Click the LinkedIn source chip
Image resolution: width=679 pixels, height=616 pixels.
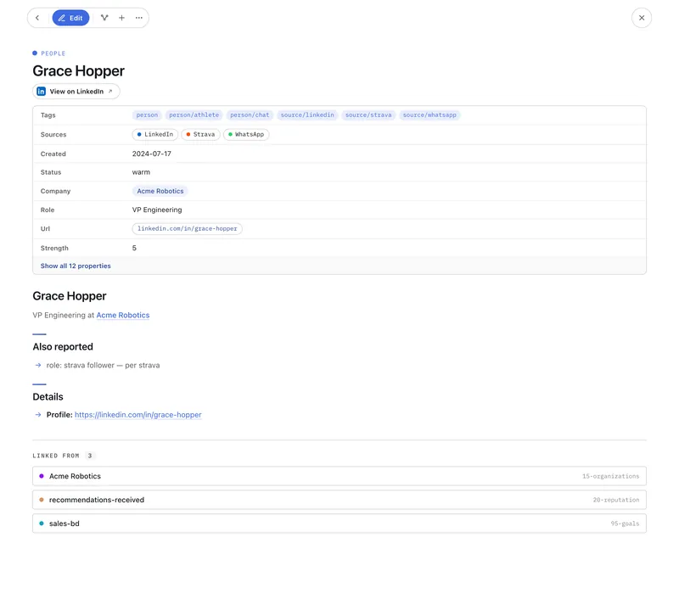point(155,135)
